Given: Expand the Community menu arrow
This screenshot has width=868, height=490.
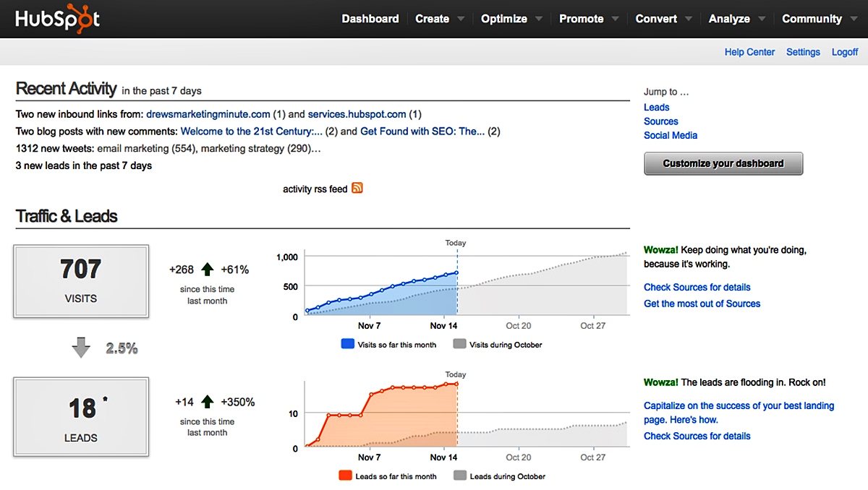Looking at the screenshot, I should click(854, 20).
